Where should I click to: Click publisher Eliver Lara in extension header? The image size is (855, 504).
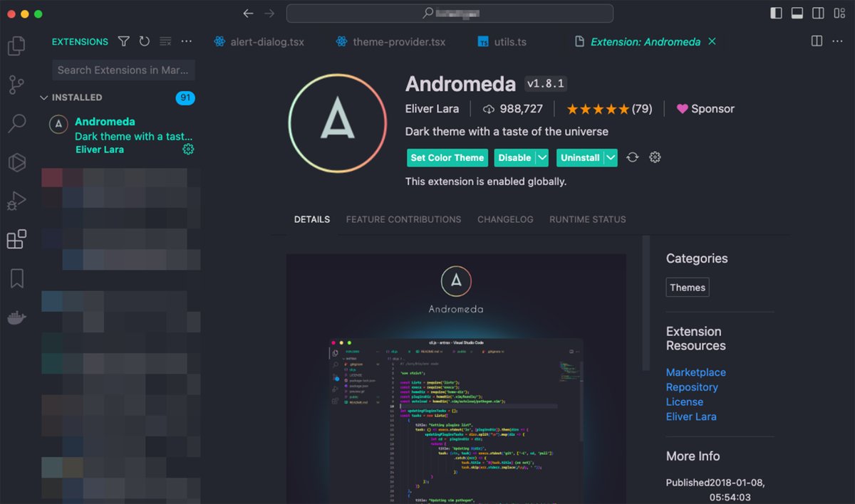click(x=432, y=109)
